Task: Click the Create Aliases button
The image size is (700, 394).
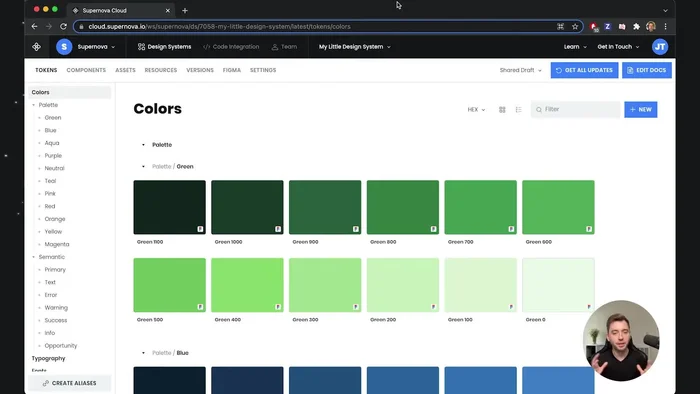Action: (69, 383)
